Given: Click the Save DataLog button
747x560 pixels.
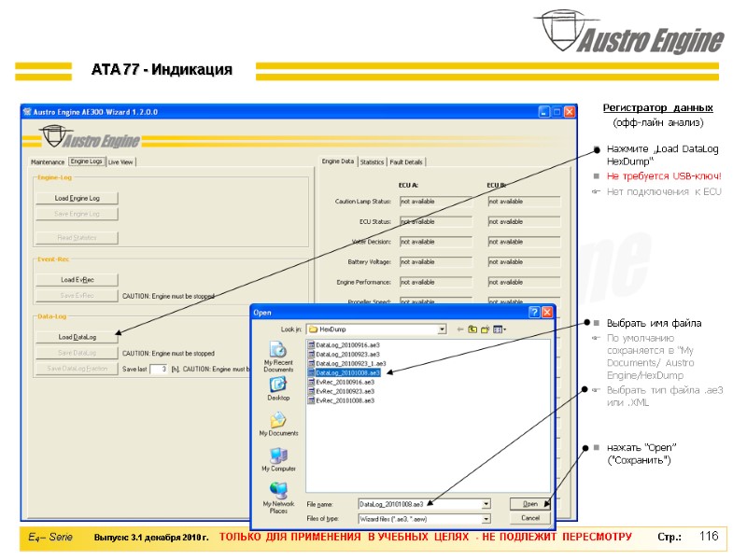Looking at the screenshot, I should pyautogui.click(x=77, y=353).
